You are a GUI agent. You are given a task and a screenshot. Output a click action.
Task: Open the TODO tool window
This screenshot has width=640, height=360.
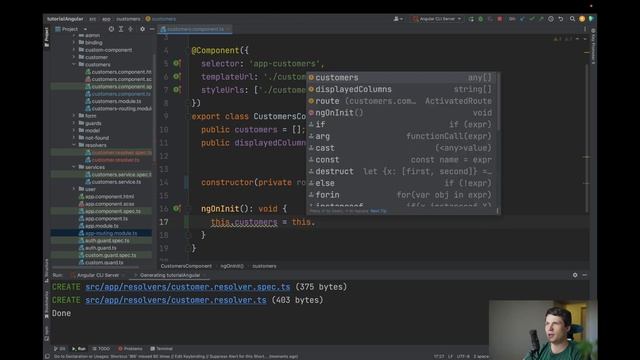click(x=101, y=349)
